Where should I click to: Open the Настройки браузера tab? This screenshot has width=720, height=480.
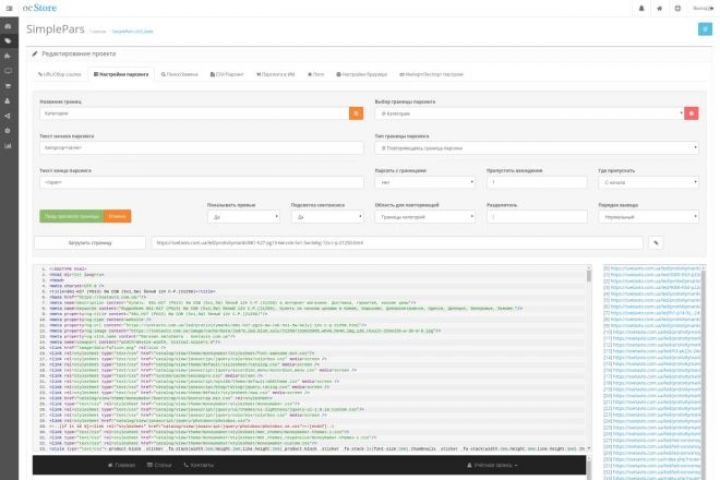362,74
